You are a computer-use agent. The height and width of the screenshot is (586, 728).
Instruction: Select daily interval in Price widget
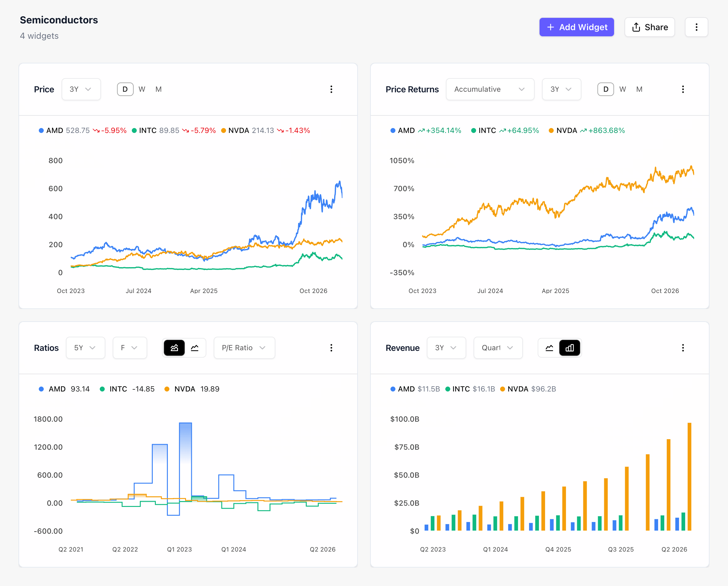point(125,89)
